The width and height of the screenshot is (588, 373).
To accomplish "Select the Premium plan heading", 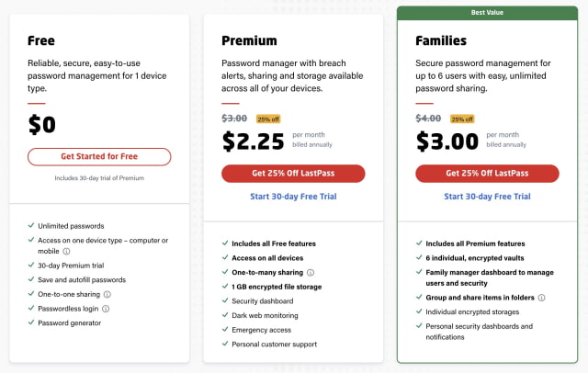I will tap(249, 40).
